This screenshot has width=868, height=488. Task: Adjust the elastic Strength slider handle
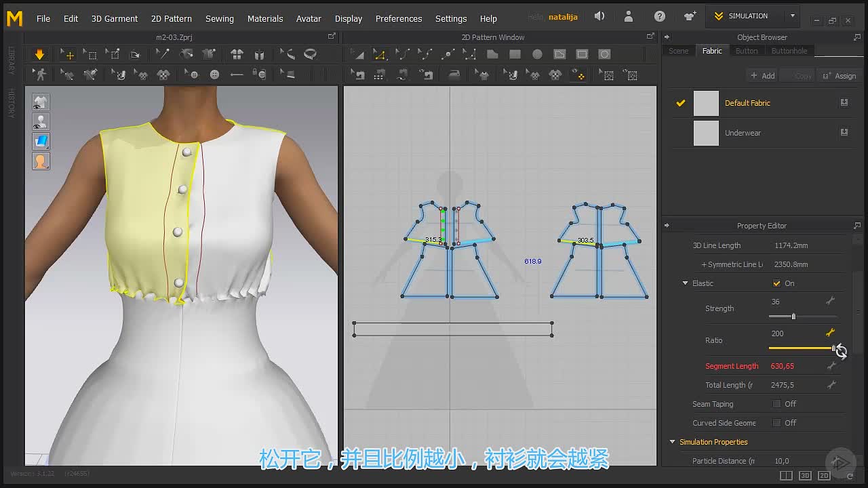(x=793, y=317)
